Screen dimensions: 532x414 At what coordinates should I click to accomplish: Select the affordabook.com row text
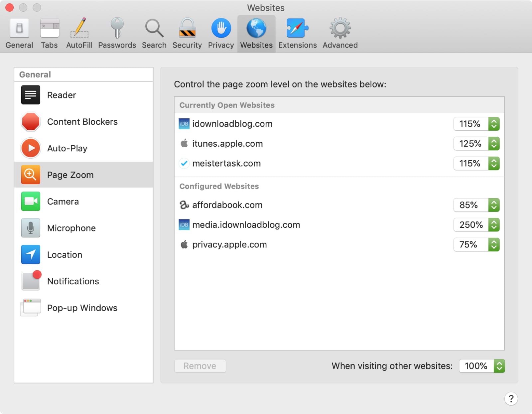[x=227, y=205]
